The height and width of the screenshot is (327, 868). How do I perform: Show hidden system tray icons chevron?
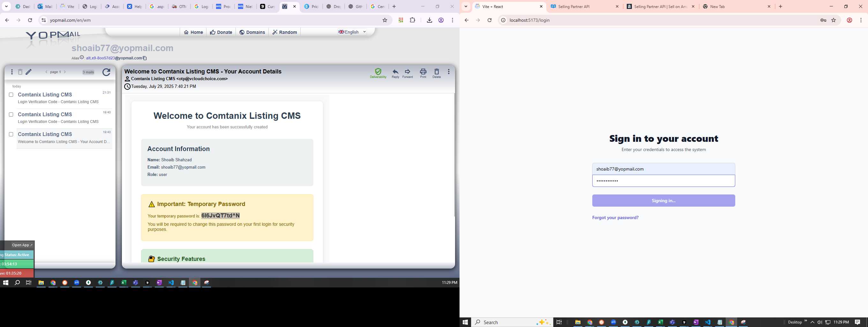(x=812, y=322)
